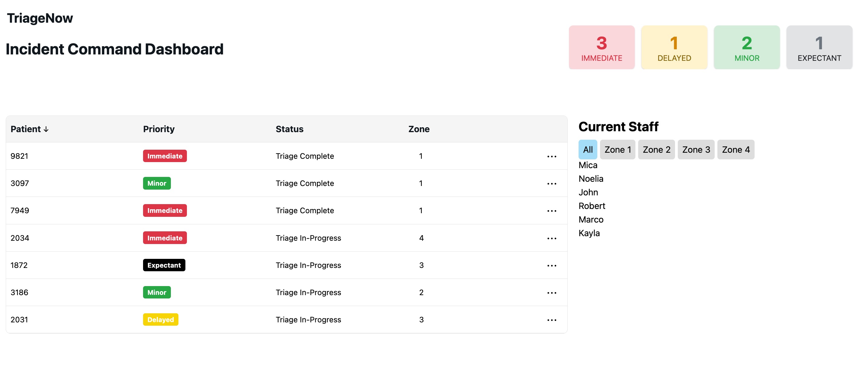Switch staff list to Zone 4
868x378 pixels.
[x=736, y=150]
